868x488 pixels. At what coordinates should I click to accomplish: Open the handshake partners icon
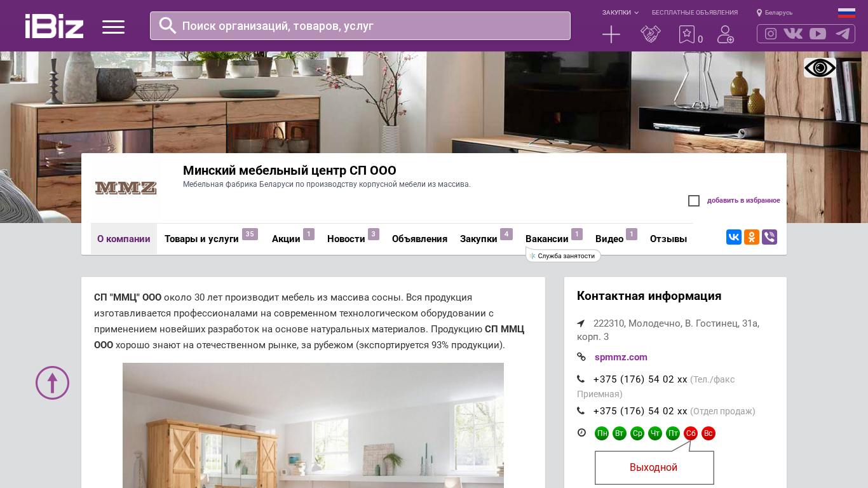click(651, 34)
